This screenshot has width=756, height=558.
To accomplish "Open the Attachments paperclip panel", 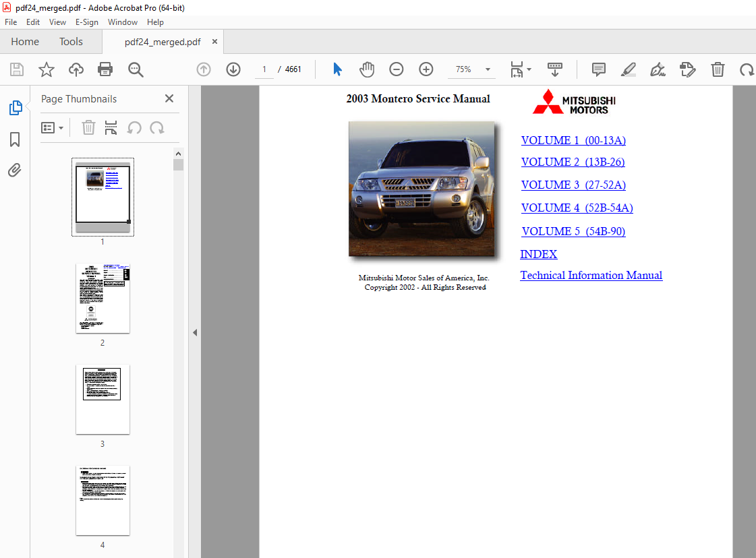I will tap(15, 170).
